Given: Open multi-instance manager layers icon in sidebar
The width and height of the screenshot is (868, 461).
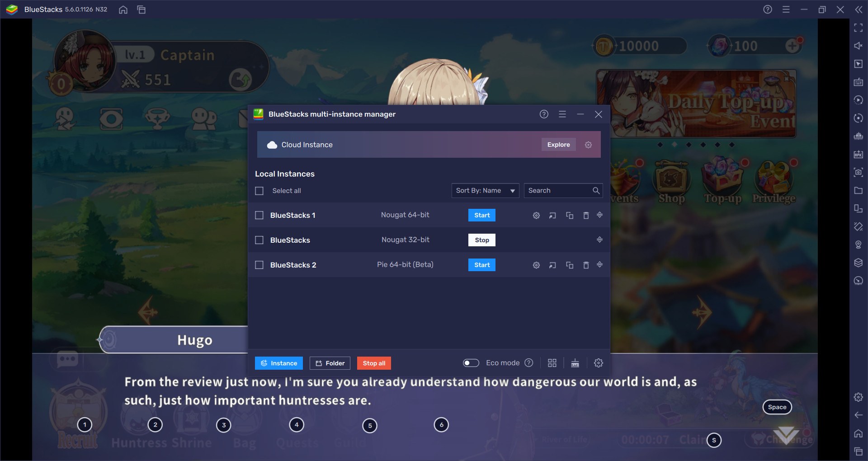Looking at the screenshot, I should click(859, 263).
